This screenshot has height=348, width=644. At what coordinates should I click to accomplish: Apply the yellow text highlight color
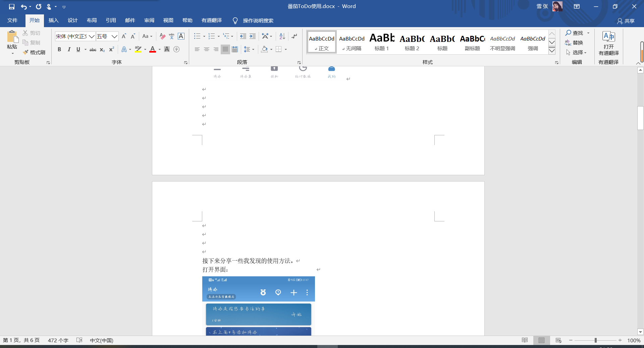pyautogui.click(x=138, y=49)
